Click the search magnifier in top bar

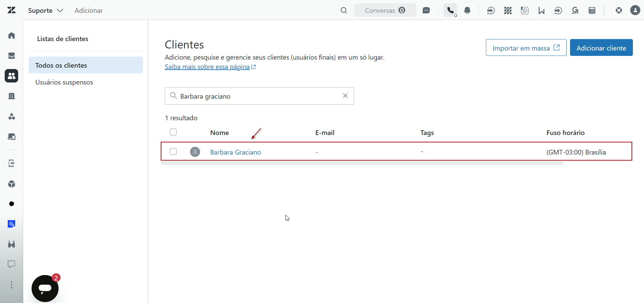[x=344, y=10]
